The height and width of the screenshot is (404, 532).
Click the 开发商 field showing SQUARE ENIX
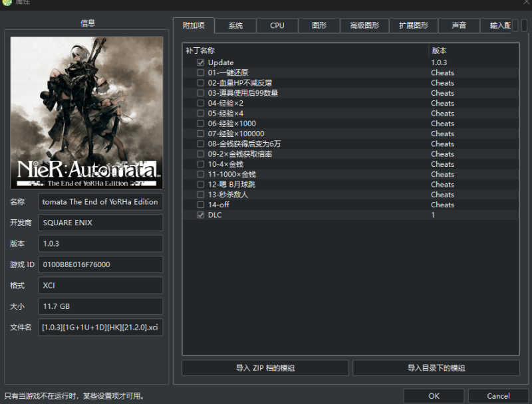coord(100,223)
